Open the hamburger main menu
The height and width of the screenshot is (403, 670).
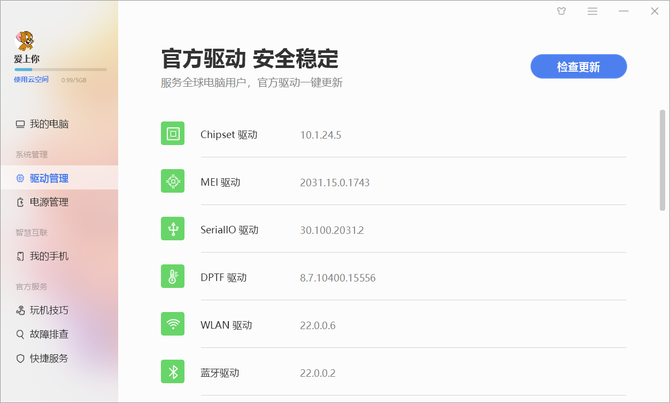(x=592, y=11)
